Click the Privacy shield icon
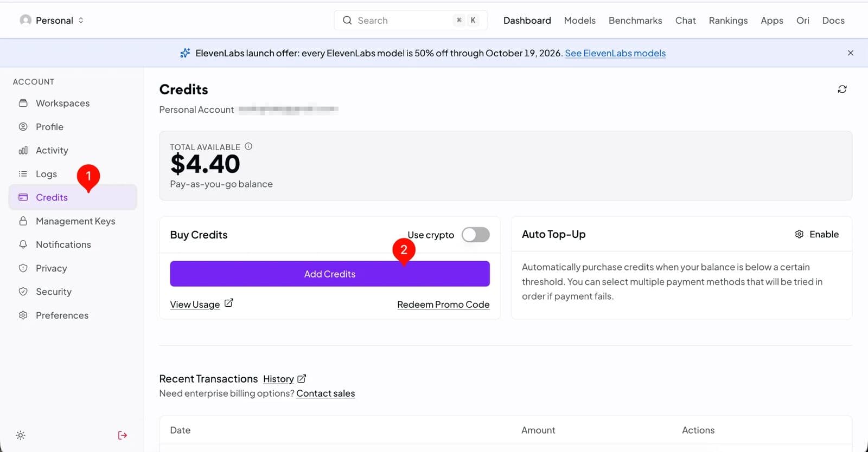Image resolution: width=868 pixels, height=452 pixels. click(23, 268)
